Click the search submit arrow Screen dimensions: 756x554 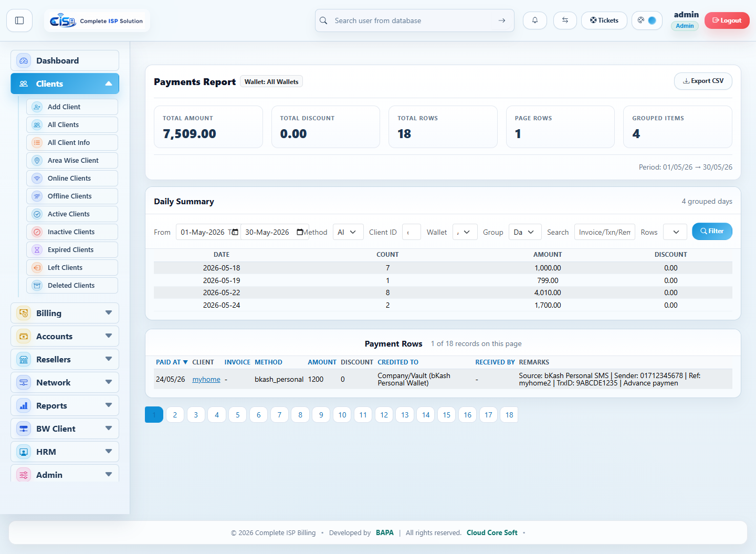502,20
